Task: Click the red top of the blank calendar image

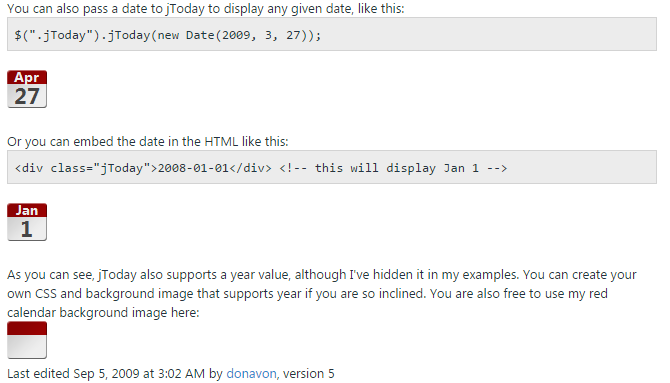Action: pyautogui.click(x=27, y=328)
